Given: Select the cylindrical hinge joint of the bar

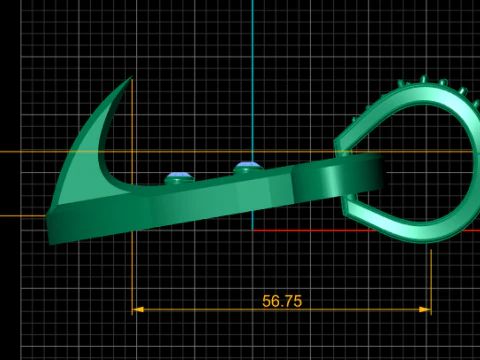Looking at the screenshot, I should [339, 178].
